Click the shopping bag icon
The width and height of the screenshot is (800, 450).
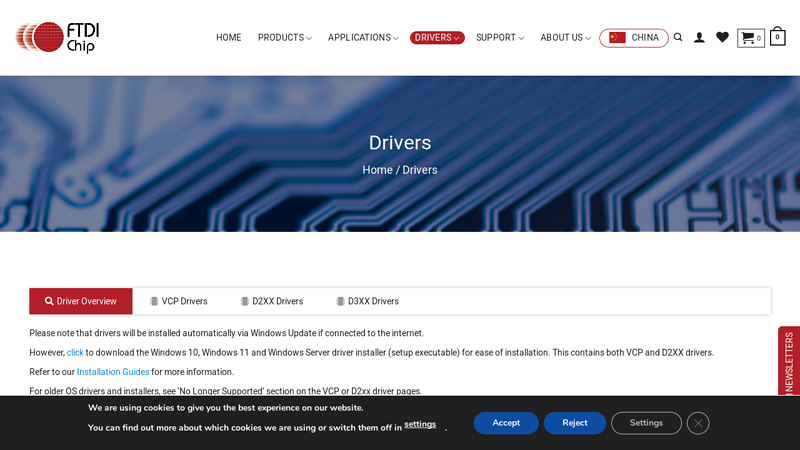(x=777, y=37)
